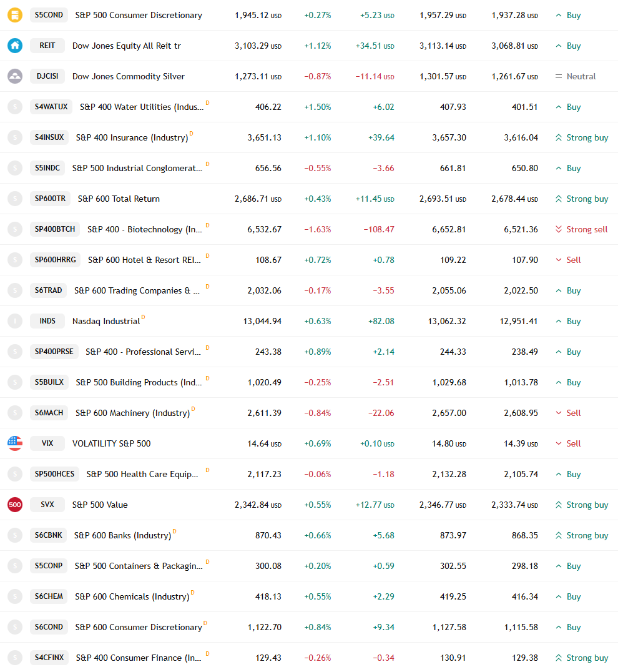Viewport: 618px width, 672px height.
Task: Select the S5BUILX ticker badge
Action: [49, 382]
